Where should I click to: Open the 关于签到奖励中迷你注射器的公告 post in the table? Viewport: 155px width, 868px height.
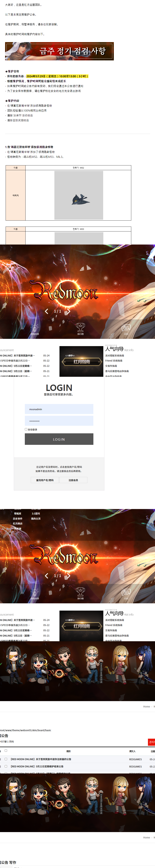(41, 759)
